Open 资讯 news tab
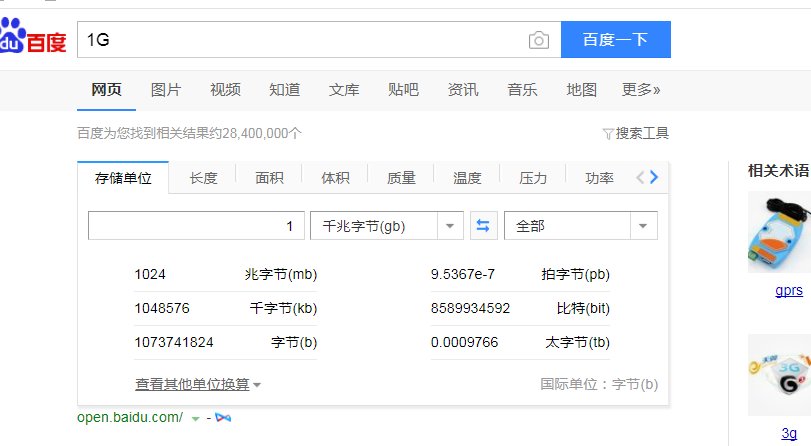811x446 pixels. coord(463,90)
